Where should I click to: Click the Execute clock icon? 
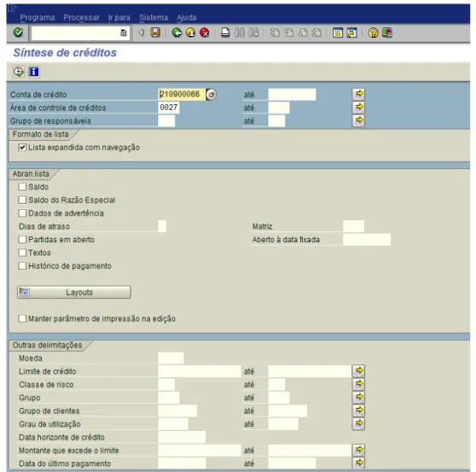[x=19, y=72]
